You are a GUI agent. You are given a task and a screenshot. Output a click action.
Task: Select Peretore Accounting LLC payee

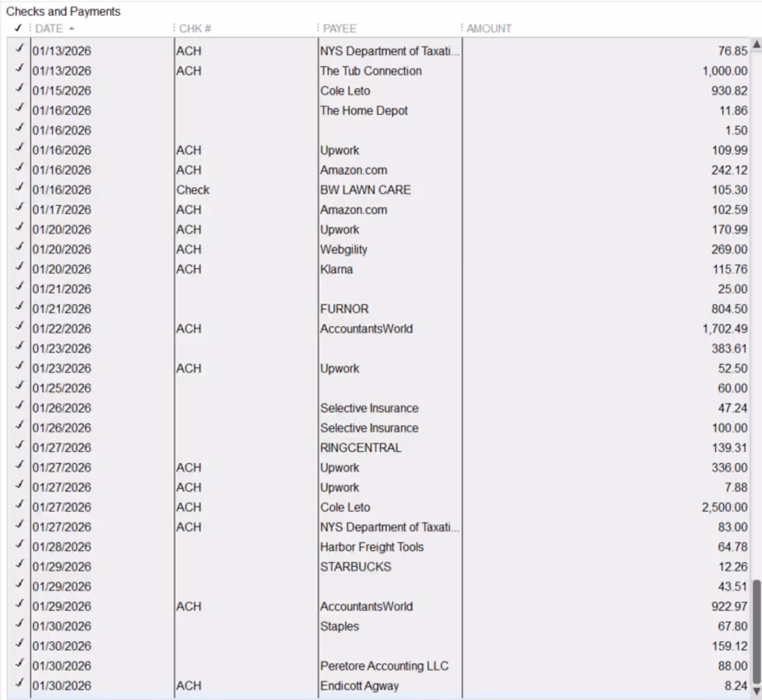384,667
